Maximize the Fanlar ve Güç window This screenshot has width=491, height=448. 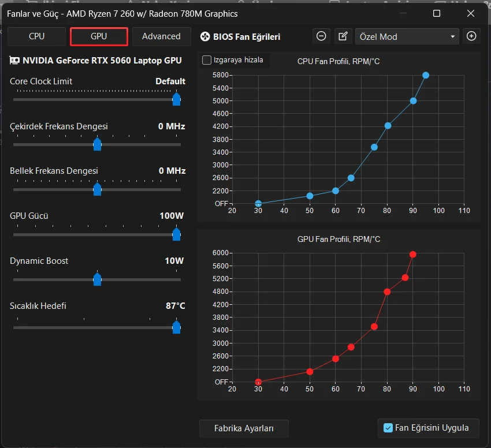(437, 13)
